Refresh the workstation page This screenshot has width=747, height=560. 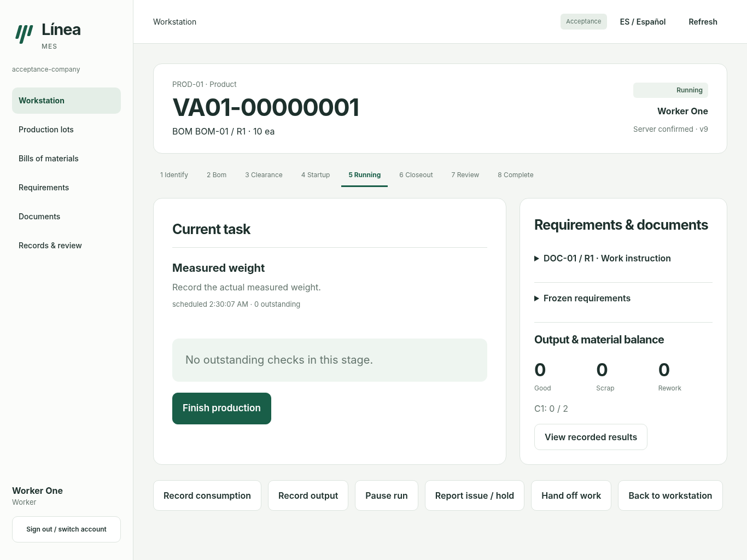click(x=703, y=22)
